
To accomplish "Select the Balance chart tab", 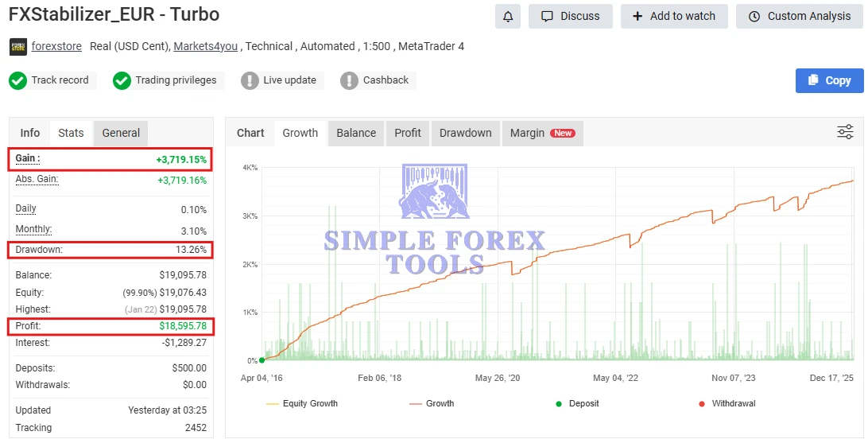I will tap(356, 133).
